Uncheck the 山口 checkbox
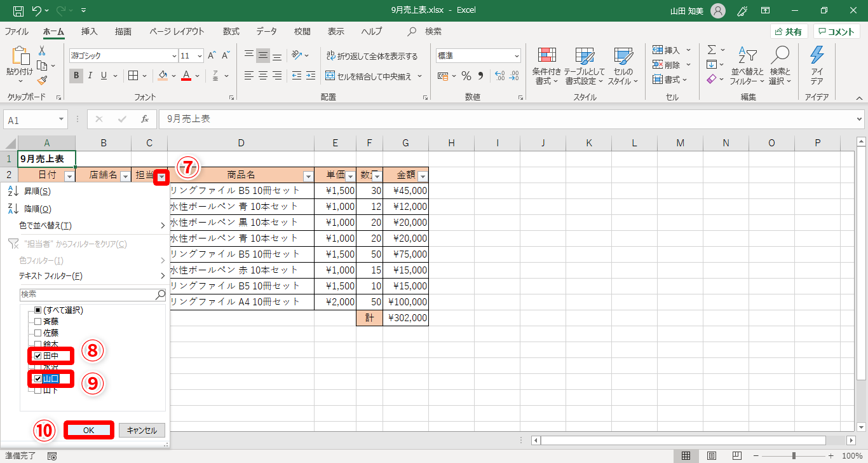The image size is (868, 463). pos(37,379)
